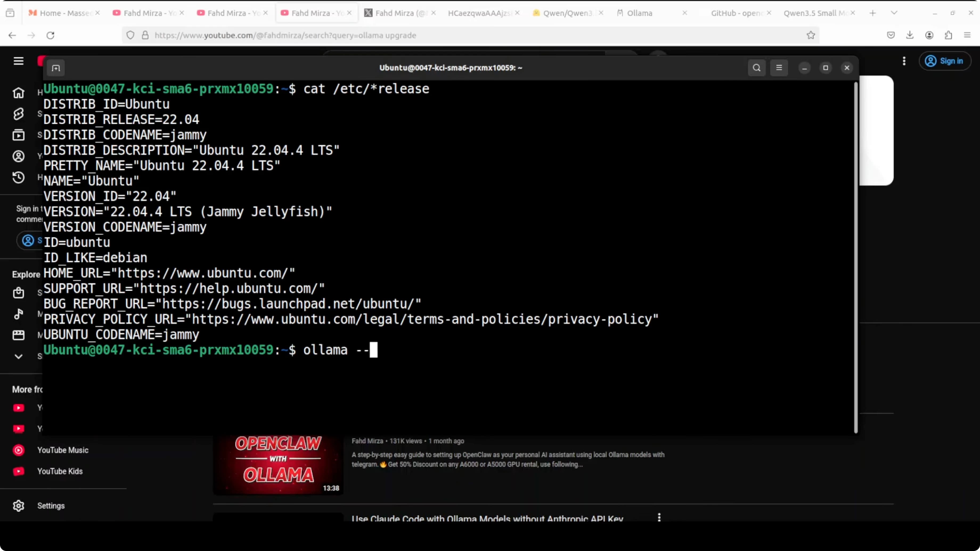
Task: Toggle YouTube guide hamburger menu
Action: click(x=18, y=61)
